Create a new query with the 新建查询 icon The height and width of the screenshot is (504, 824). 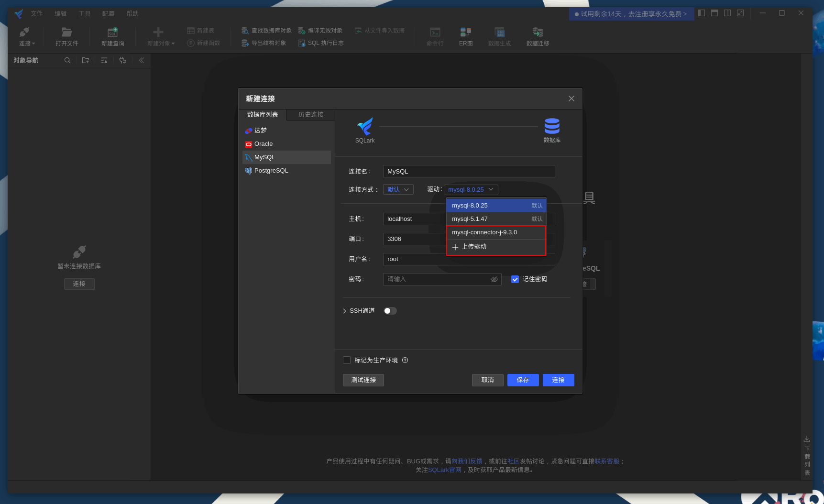[112, 36]
